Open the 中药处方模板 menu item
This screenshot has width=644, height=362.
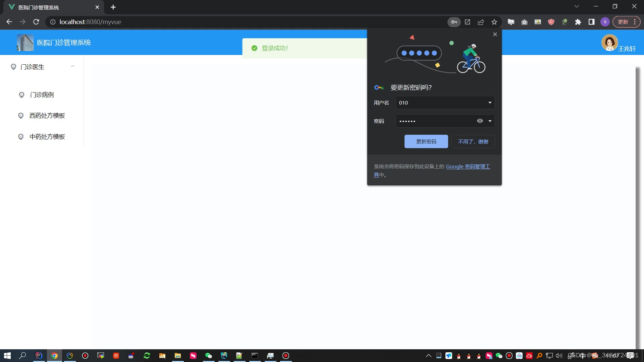(x=47, y=137)
